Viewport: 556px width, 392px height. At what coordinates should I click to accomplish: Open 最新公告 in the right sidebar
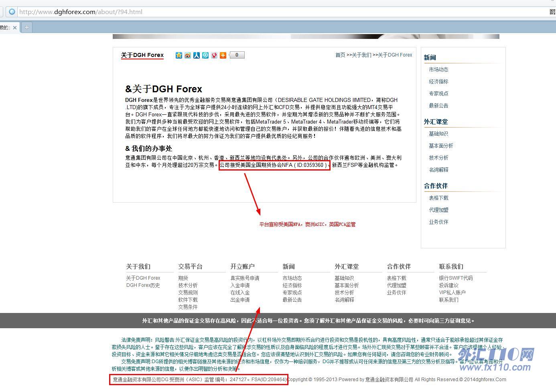438,106
